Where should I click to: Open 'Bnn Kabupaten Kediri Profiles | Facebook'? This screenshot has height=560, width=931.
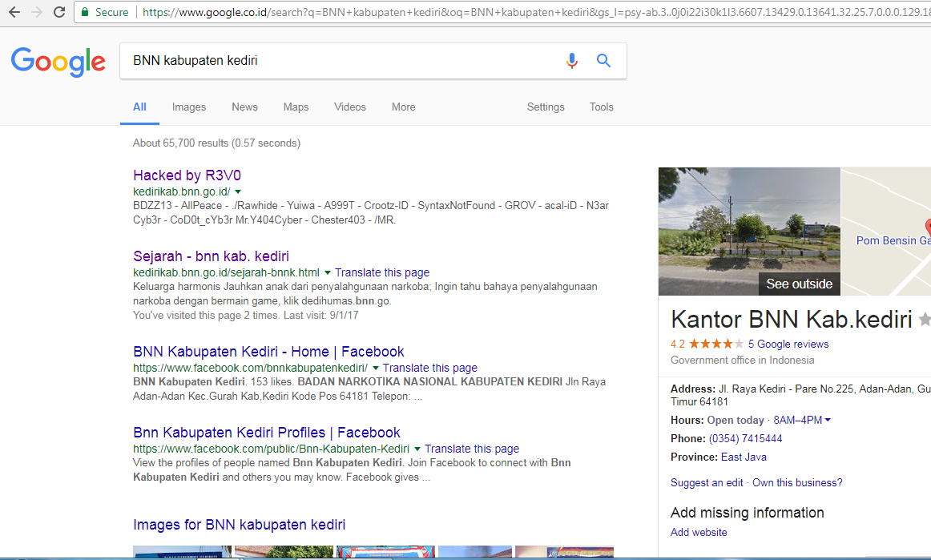(x=267, y=433)
